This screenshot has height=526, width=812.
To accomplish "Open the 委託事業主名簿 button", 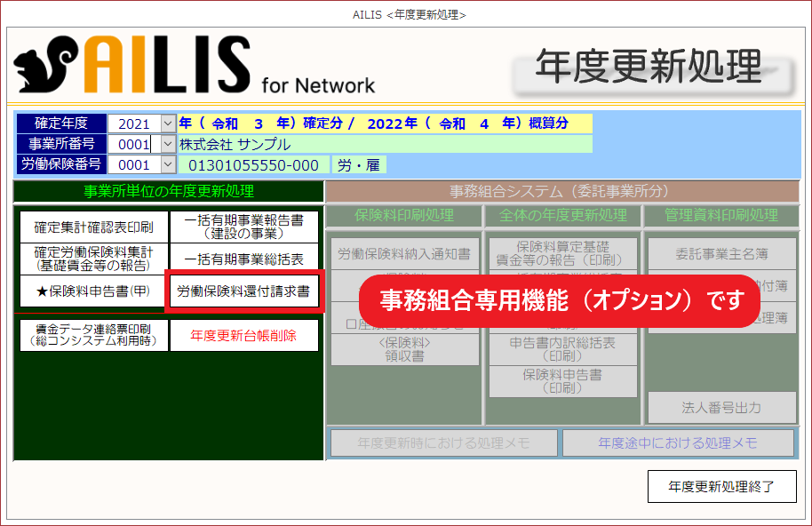I will 721,254.
